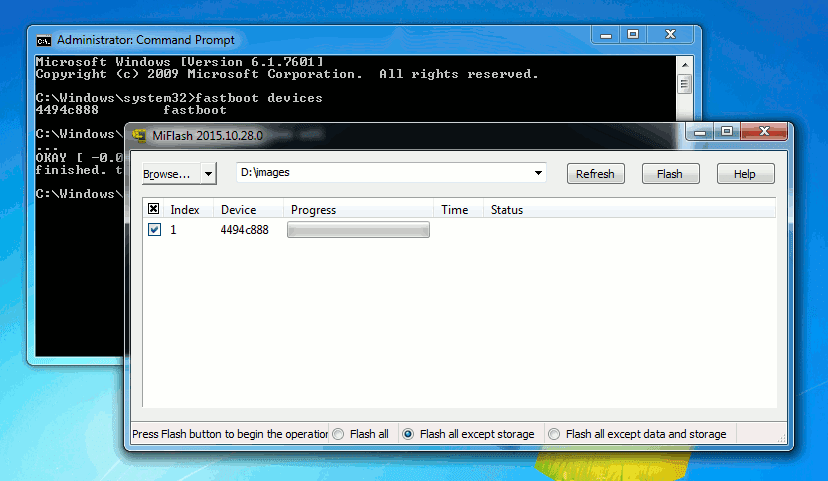Click the Browse... button

[x=172, y=174]
